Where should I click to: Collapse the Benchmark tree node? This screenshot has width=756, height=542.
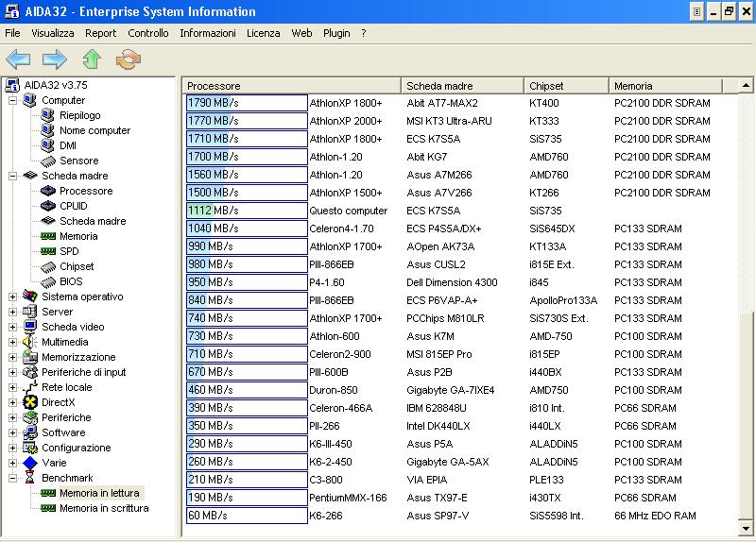click(x=13, y=478)
